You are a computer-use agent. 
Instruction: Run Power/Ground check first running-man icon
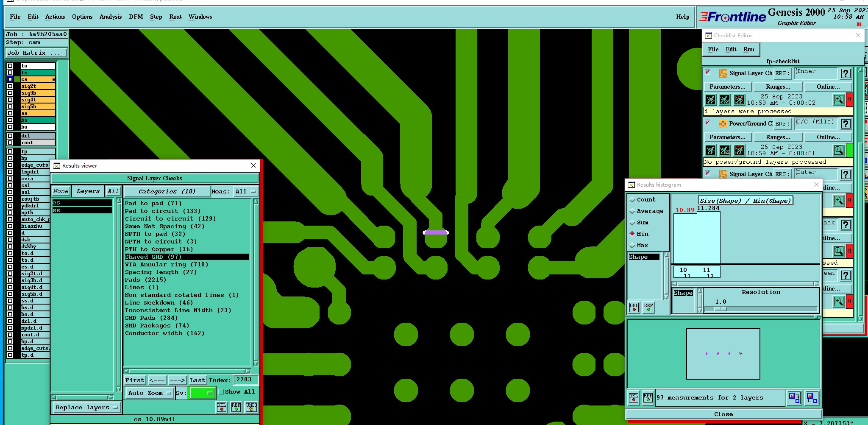(711, 151)
